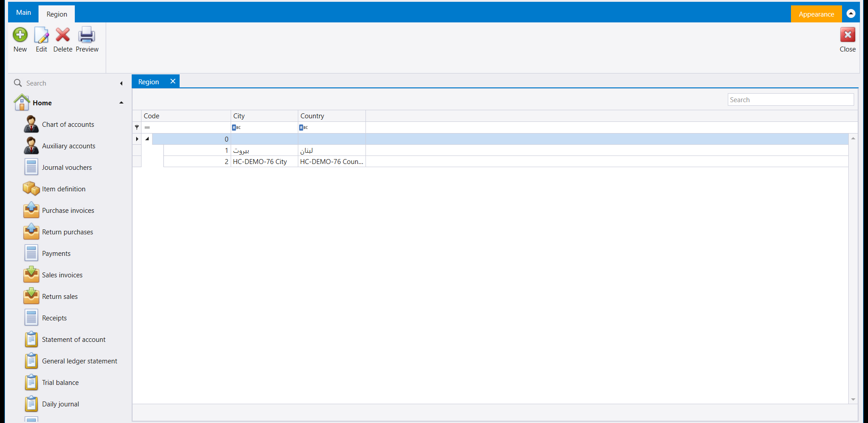Sort by the City column header
This screenshot has height=423, width=868.
pos(265,116)
